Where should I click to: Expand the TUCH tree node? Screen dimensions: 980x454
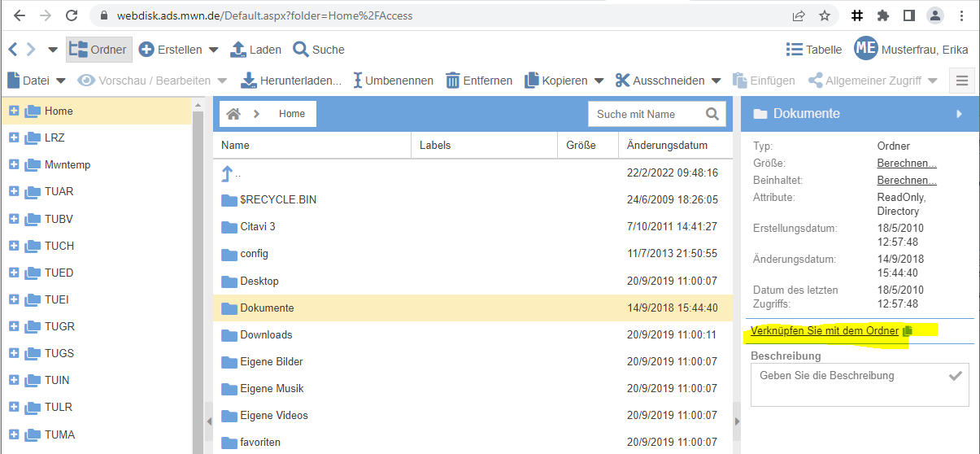(x=14, y=246)
